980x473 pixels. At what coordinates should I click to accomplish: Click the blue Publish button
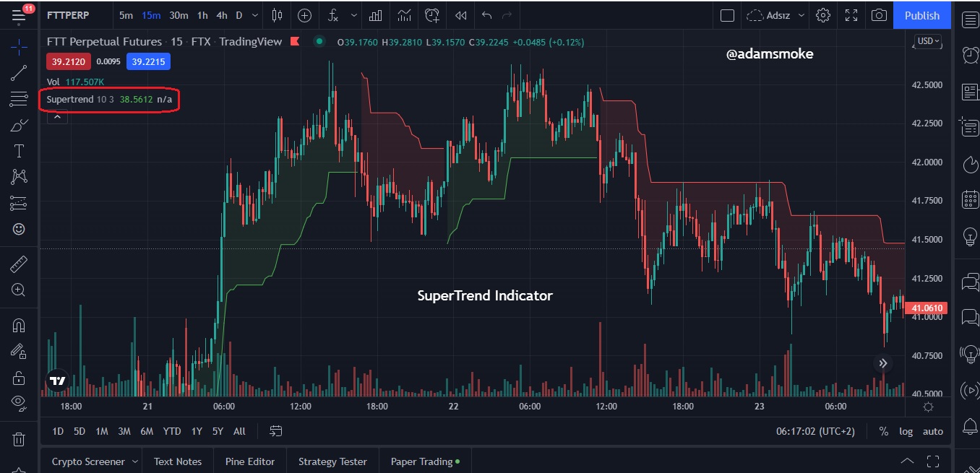click(x=922, y=15)
